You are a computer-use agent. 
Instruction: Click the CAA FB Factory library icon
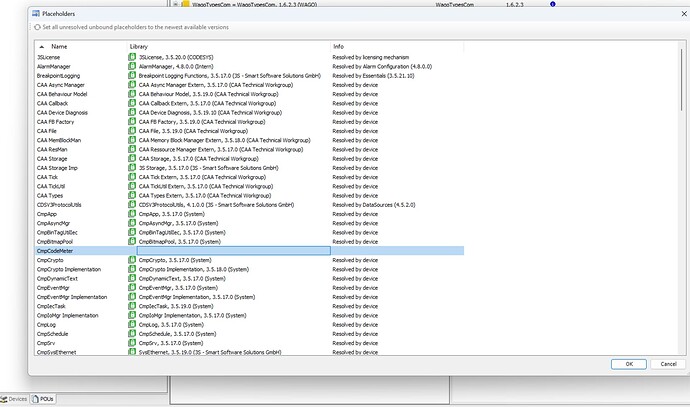(x=132, y=122)
